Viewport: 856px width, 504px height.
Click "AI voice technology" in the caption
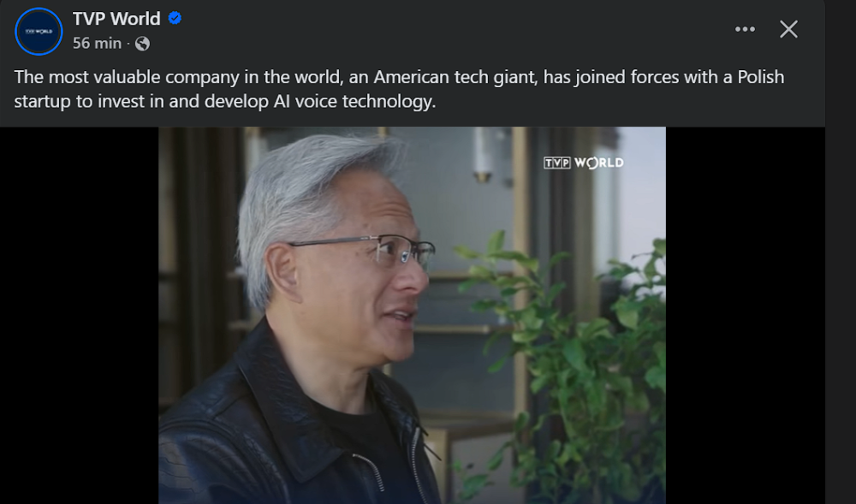[x=354, y=101]
